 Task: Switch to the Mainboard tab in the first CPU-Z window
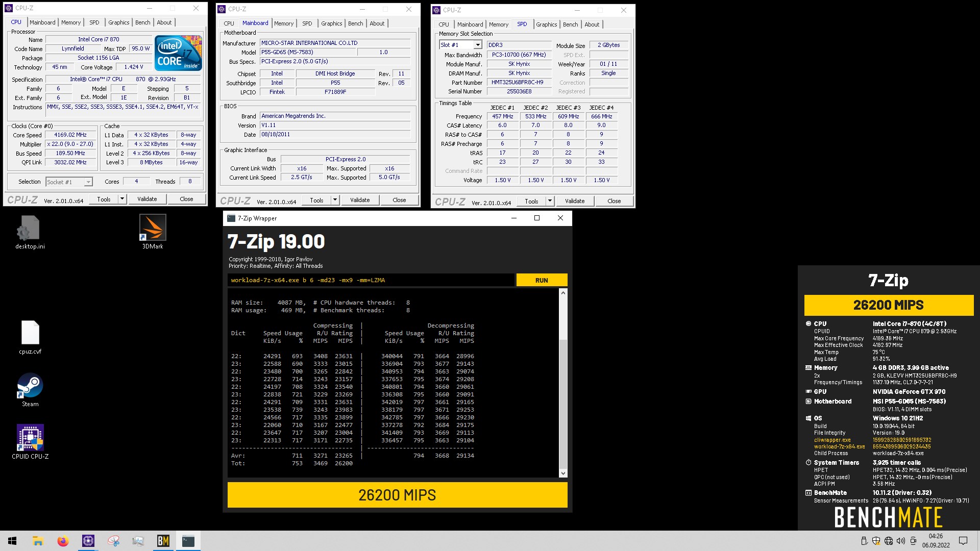click(42, 22)
